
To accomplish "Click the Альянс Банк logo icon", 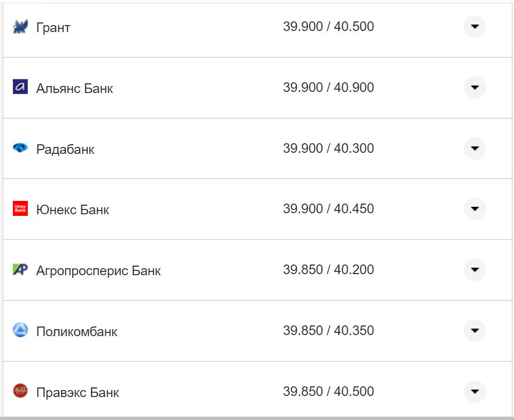I will click(20, 87).
